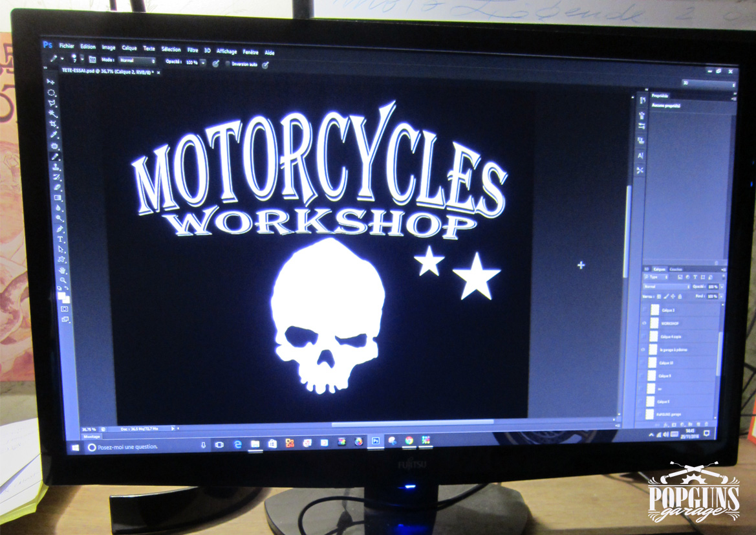Click tablet pressure for opacity icon

(215, 63)
